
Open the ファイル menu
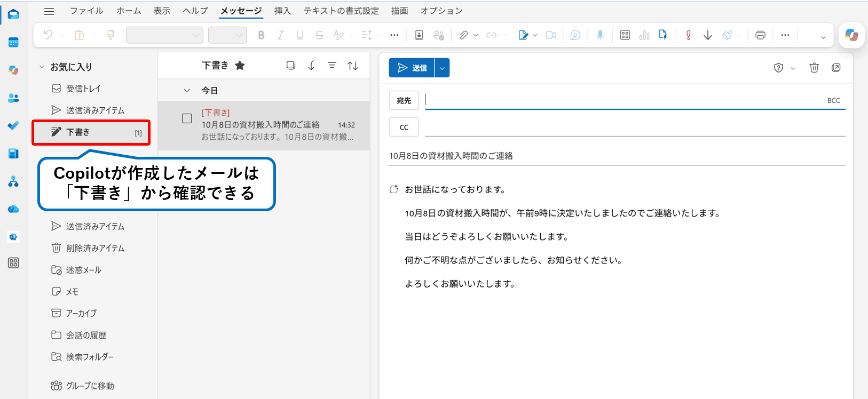[x=86, y=11]
